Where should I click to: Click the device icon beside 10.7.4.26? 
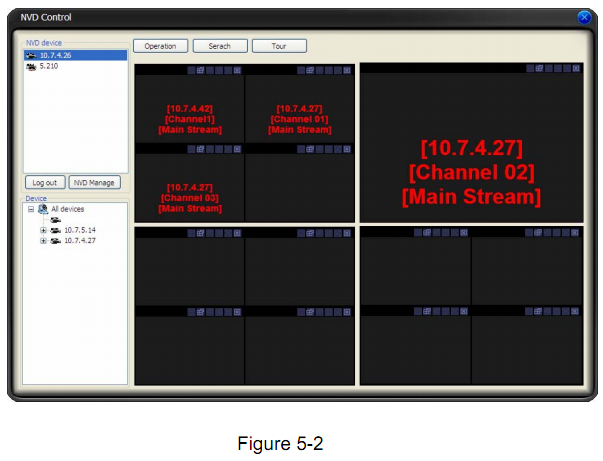(x=31, y=56)
